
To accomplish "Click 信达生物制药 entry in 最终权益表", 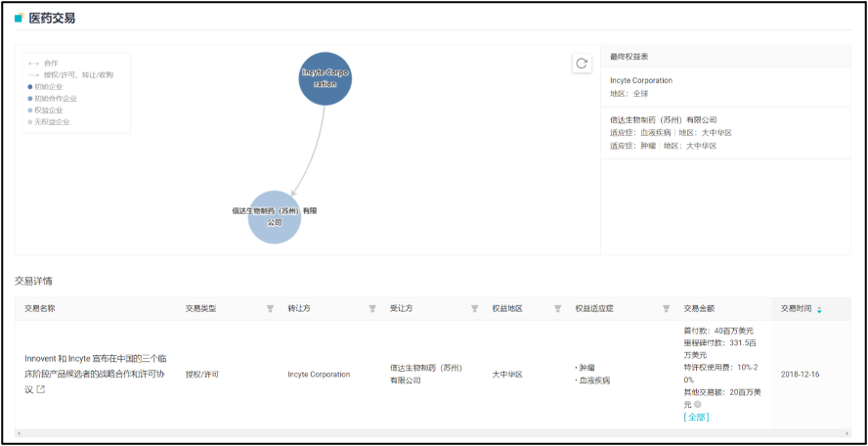I will pos(663,119).
